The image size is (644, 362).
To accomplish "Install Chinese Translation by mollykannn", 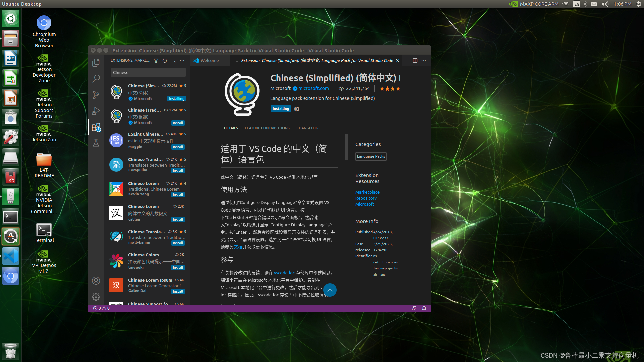I will point(178,243).
